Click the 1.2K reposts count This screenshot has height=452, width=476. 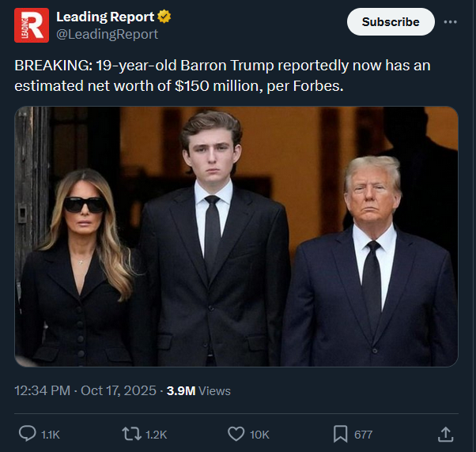[x=155, y=435]
